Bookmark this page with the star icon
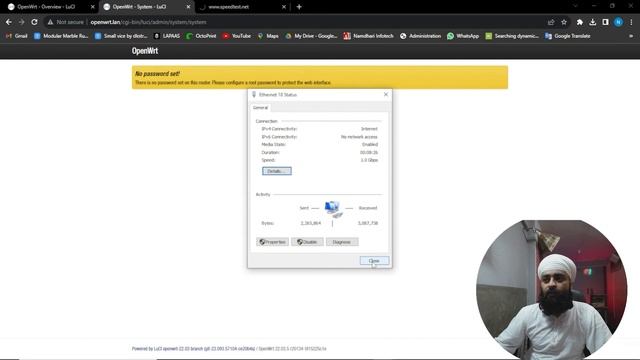Screen dimensions: 640x360 (564, 22)
